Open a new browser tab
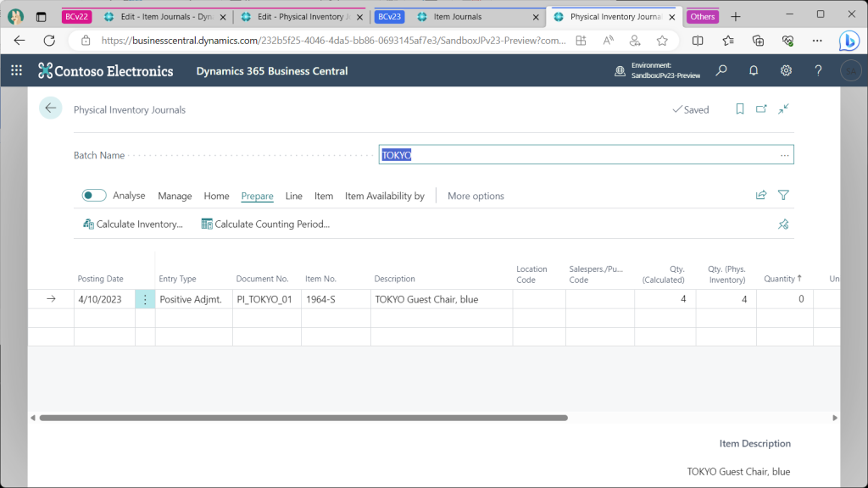Screen dimensions: 868x488 click(x=736, y=17)
